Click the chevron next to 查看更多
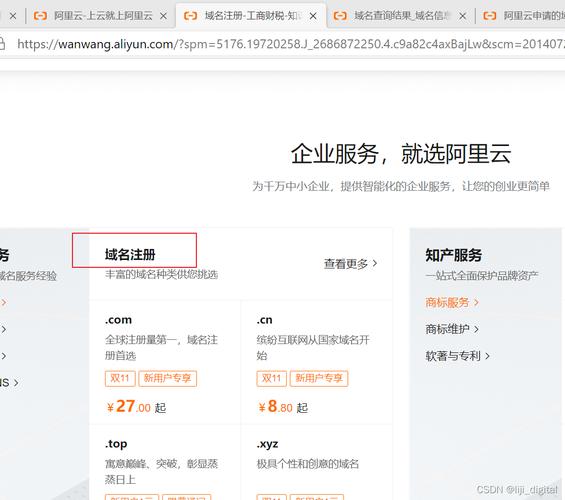 [x=375, y=263]
